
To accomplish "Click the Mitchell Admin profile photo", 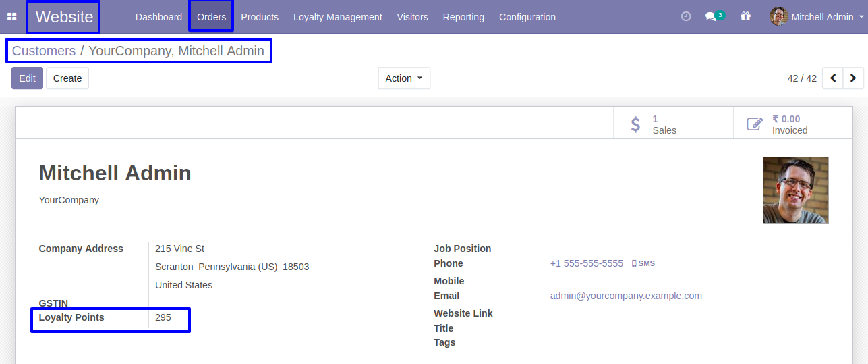I will [795, 190].
